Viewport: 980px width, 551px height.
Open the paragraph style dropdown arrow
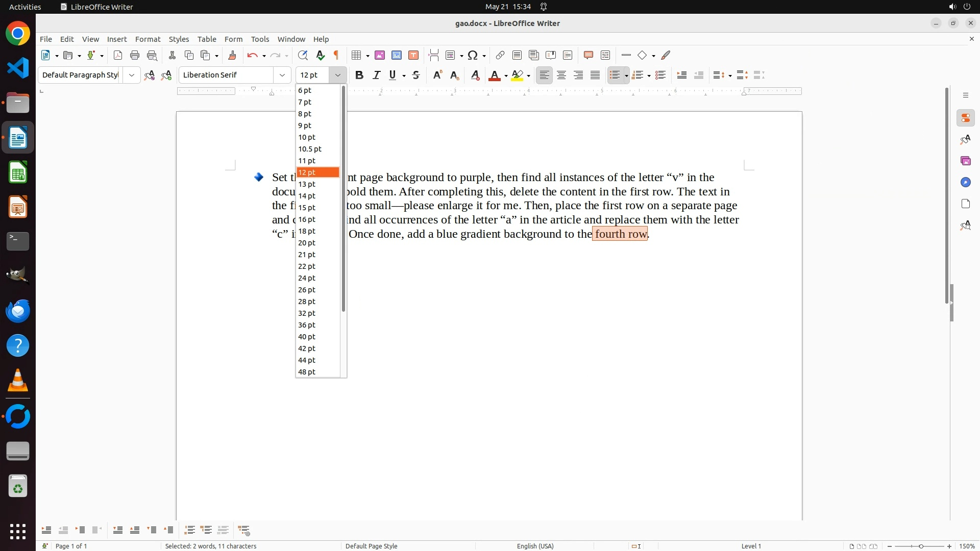click(x=132, y=75)
